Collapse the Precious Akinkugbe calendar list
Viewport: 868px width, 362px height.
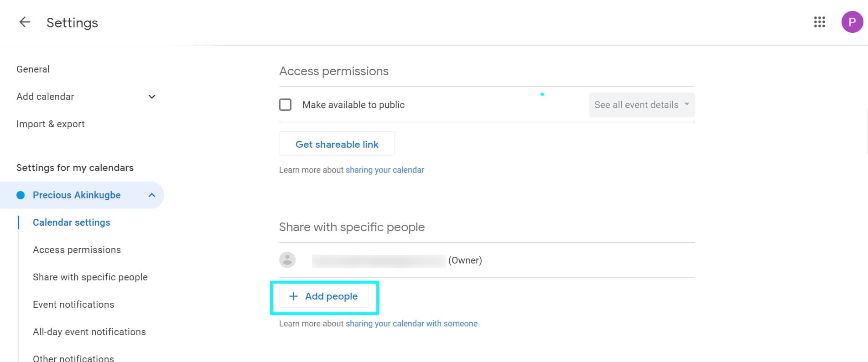point(152,195)
